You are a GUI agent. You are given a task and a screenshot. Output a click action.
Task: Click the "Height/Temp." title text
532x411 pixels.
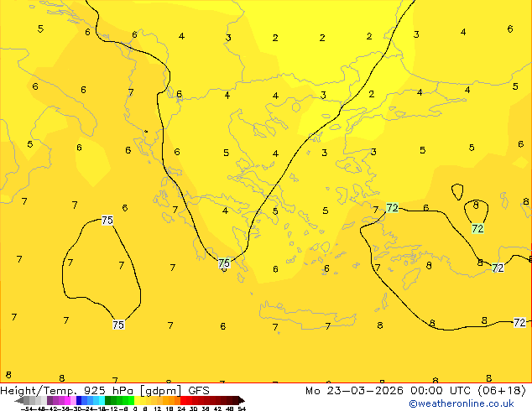pyautogui.click(x=39, y=391)
